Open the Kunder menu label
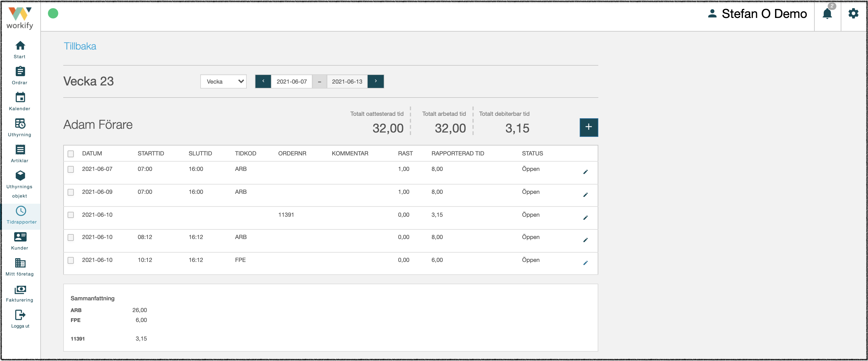Screen dimensions: 868x361 [x=20, y=248]
